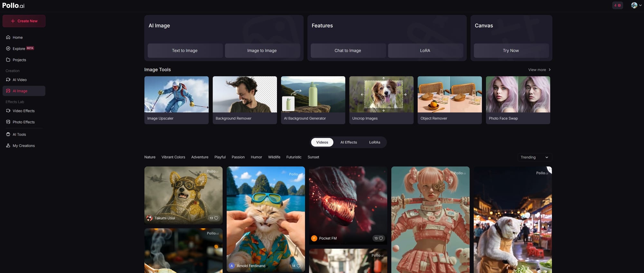Filter videos by Wildlife tag
This screenshot has height=273, width=644.
pyautogui.click(x=274, y=157)
